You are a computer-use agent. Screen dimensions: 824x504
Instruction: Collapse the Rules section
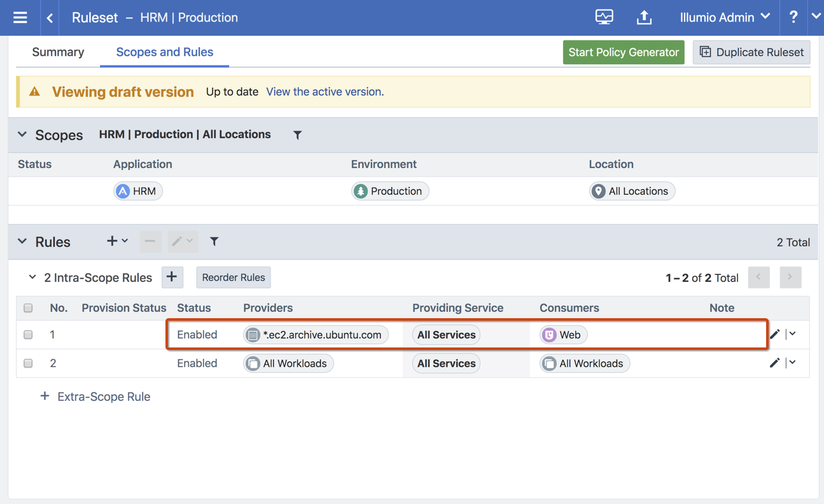point(22,242)
